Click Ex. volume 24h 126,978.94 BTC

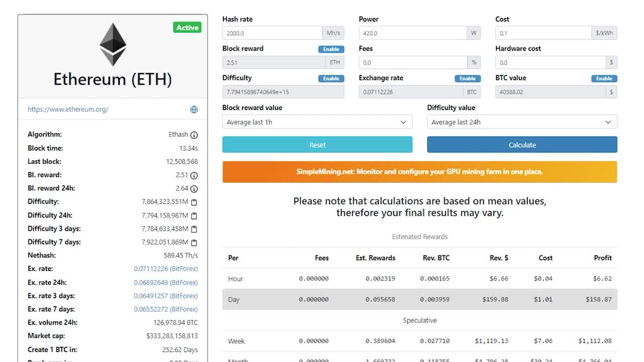tap(176, 323)
